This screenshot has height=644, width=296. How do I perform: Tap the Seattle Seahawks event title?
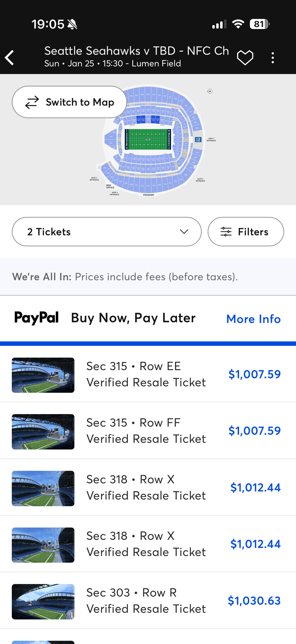pos(137,51)
